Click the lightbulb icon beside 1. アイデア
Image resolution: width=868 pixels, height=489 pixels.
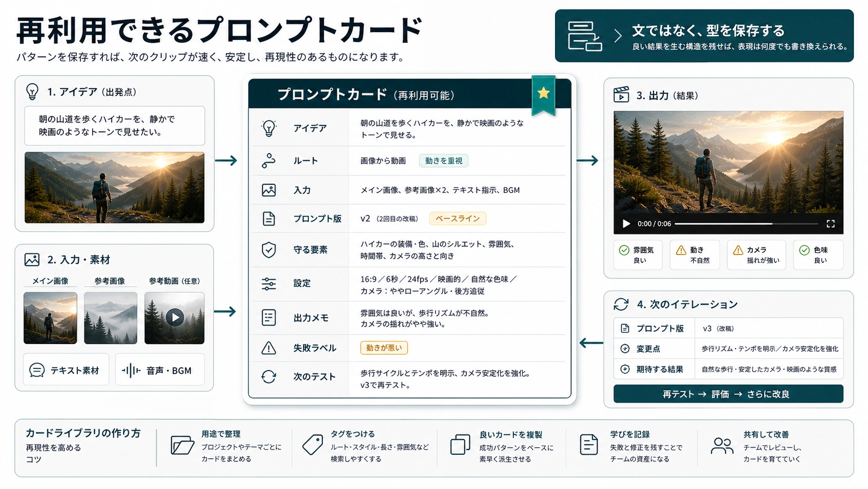32,92
